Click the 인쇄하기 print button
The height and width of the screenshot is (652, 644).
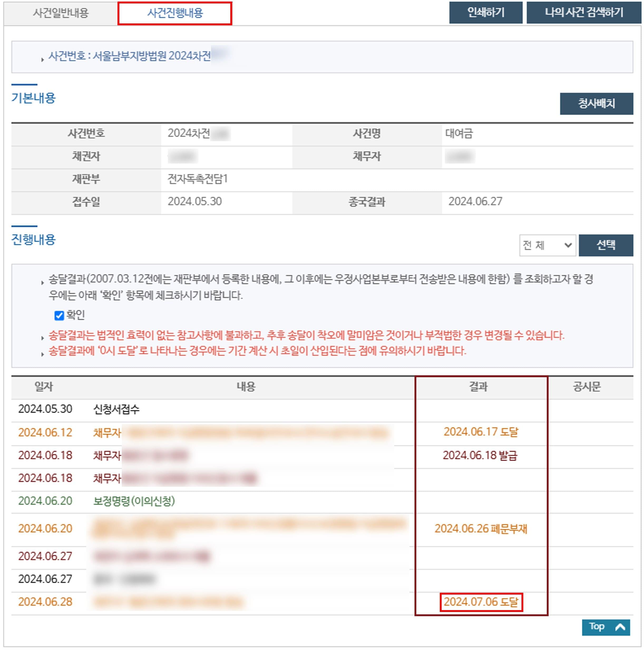point(486,12)
